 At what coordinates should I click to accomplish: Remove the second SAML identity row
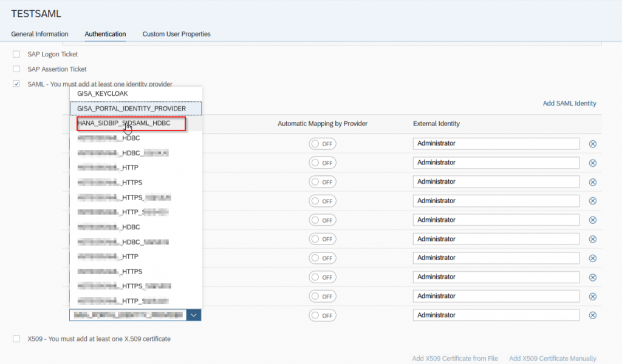click(593, 163)
